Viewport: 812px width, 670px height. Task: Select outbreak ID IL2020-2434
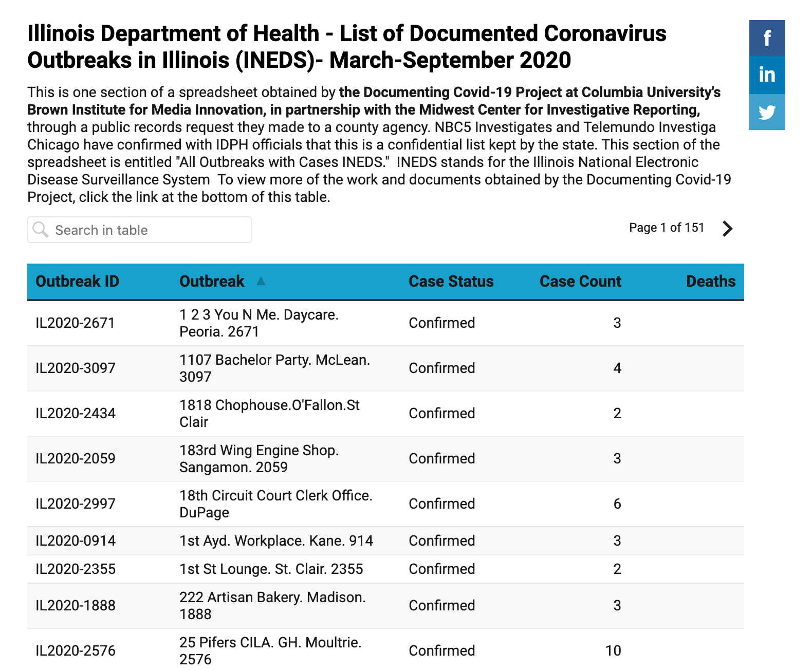pos(75,413)
